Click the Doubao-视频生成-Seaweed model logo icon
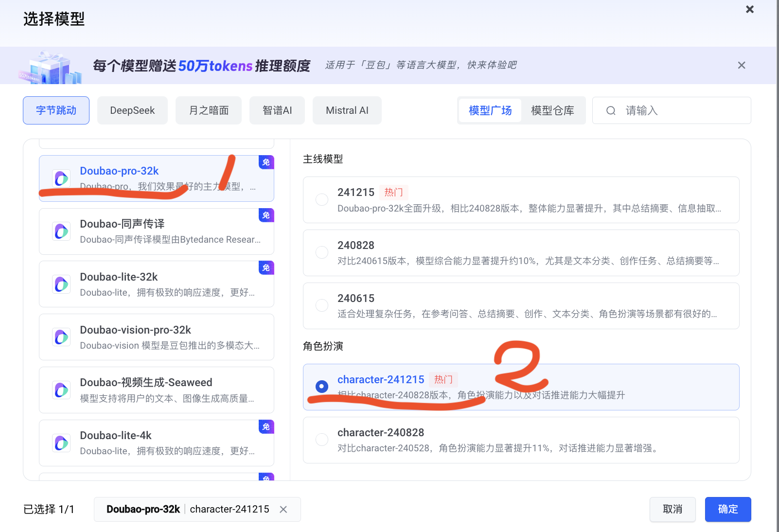779x532 pixels. coord(61,390)
